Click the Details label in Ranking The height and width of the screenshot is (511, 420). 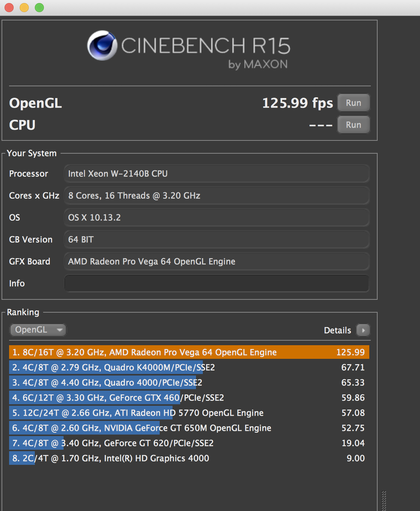[x=338, y=330]
